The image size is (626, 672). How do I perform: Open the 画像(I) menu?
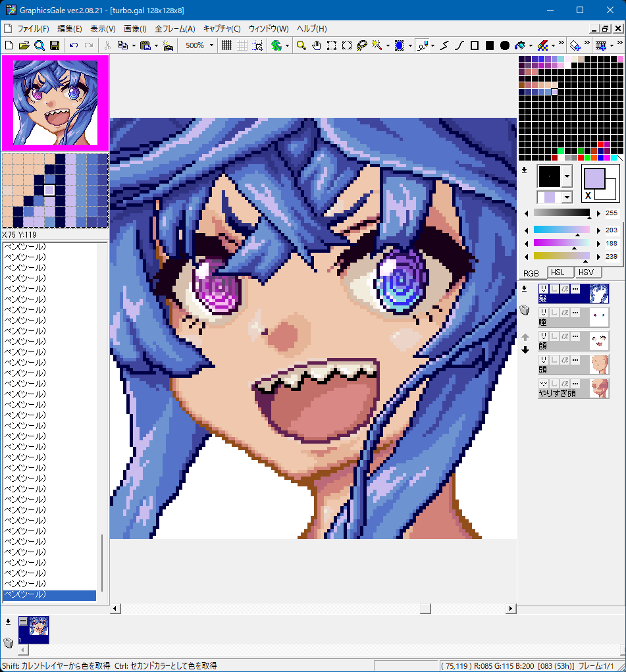(x=135, y=29)
